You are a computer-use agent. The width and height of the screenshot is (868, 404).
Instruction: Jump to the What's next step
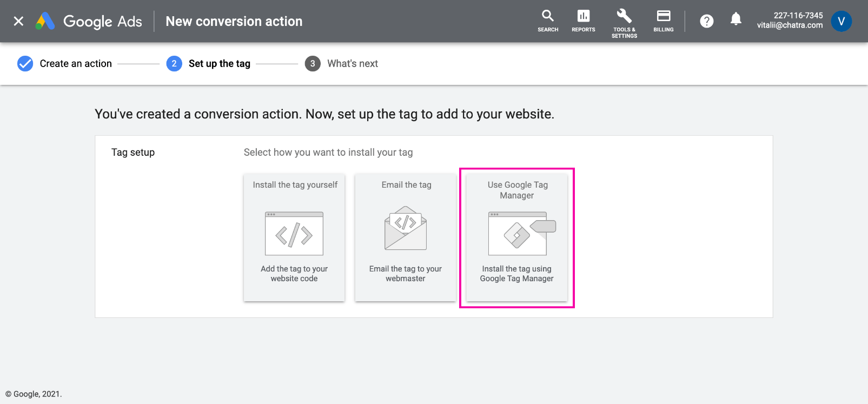[352, 64]
